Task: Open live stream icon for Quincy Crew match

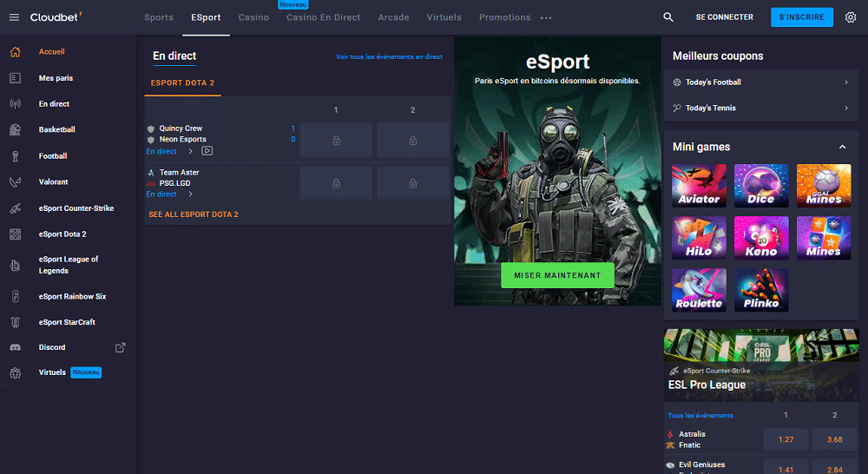Action: 207,150
